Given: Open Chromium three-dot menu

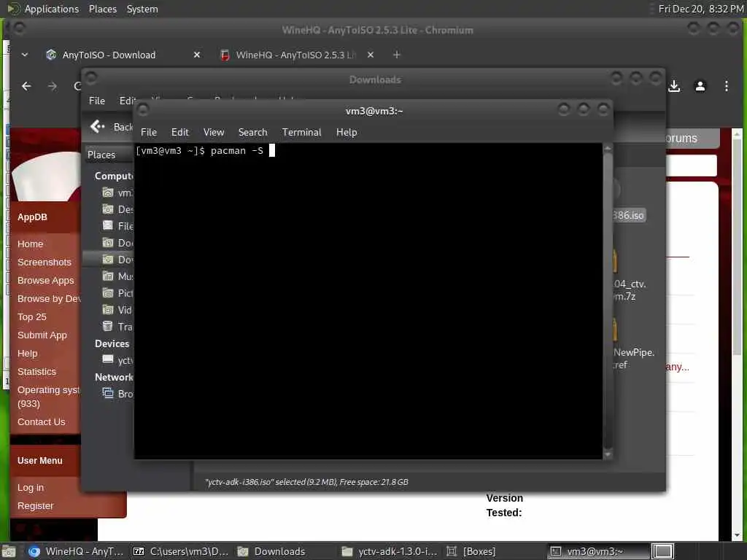Looking at the screenshot, I should click(726, 86).
